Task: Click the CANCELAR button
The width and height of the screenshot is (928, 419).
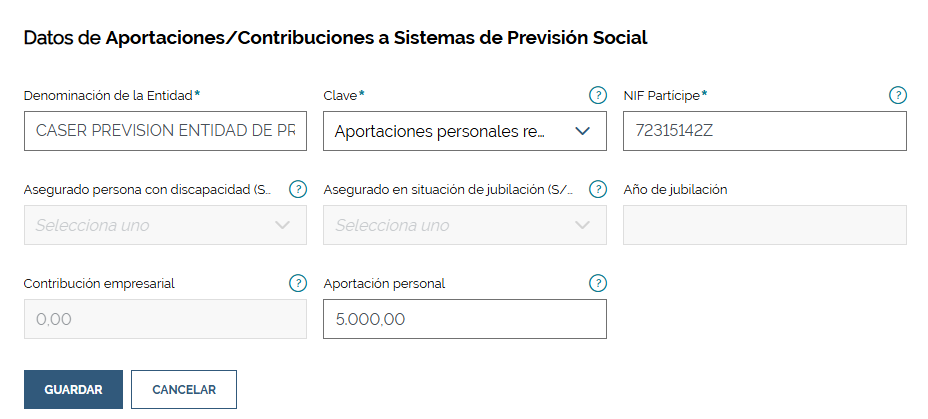Action: [x=184, y=389]
